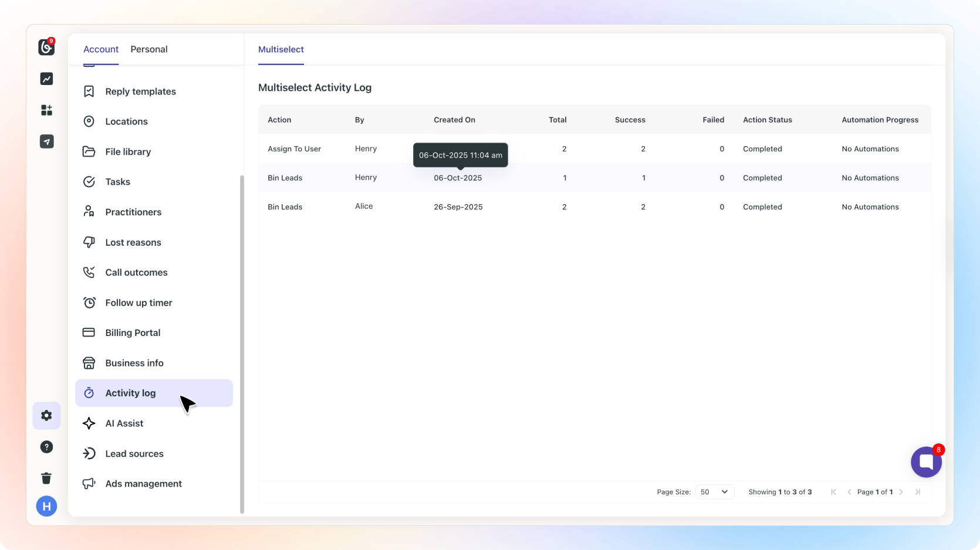The height and width of the screenshot is (550, 980).
Task: Click the Total column header
Action: [x=557, y=120]
